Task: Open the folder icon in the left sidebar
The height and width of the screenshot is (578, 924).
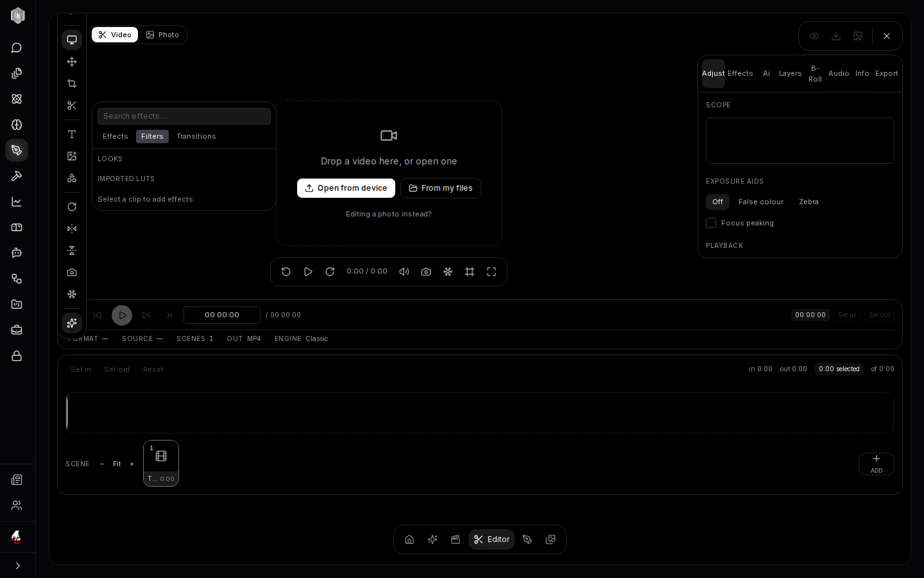Action: point(17,304)
